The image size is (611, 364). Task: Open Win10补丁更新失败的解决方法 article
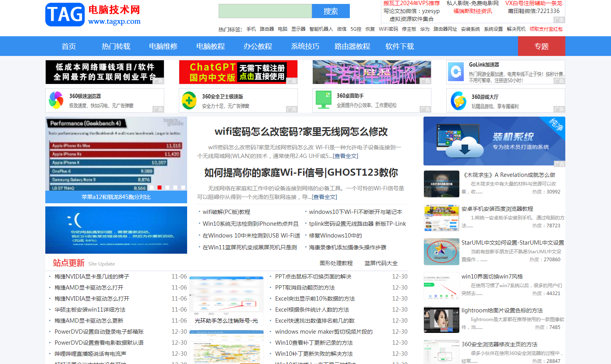pos(314,354)
